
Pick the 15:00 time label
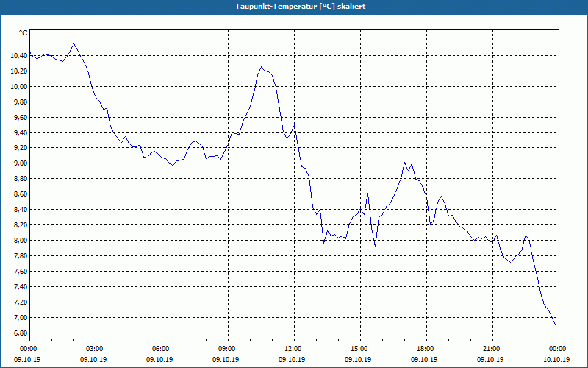(x=360, y=349)
